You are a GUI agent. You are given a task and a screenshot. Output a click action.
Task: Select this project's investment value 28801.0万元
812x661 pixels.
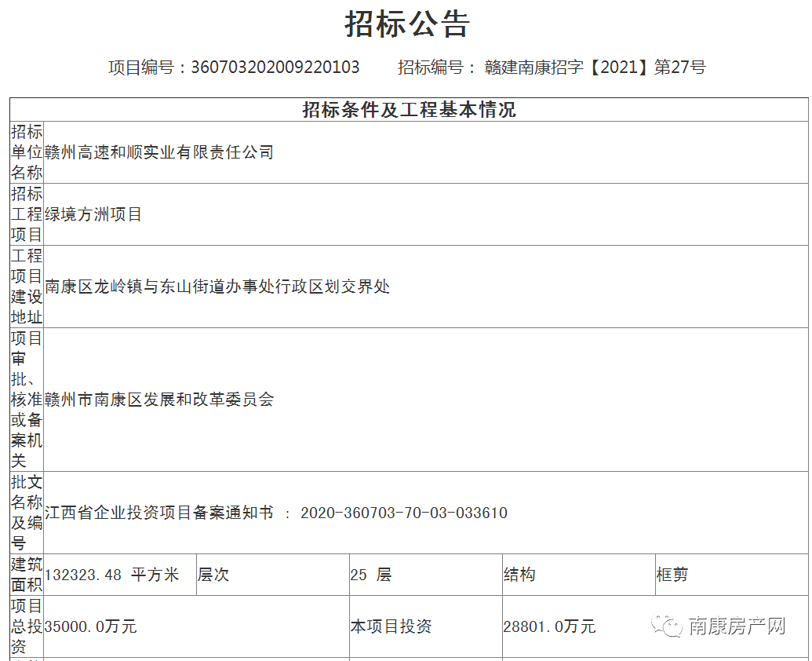pyautogui.click(x=549, y=626)
